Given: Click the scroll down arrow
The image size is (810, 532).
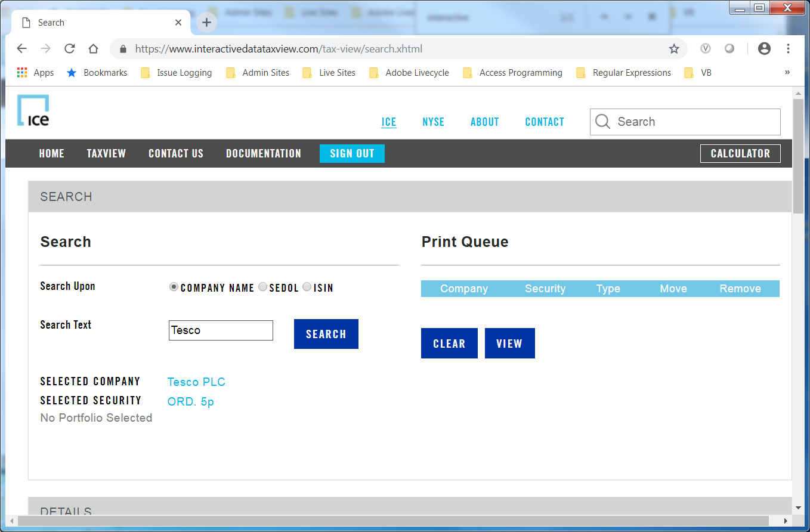Looking at the screenshot, I should click(x=798, y=508).
